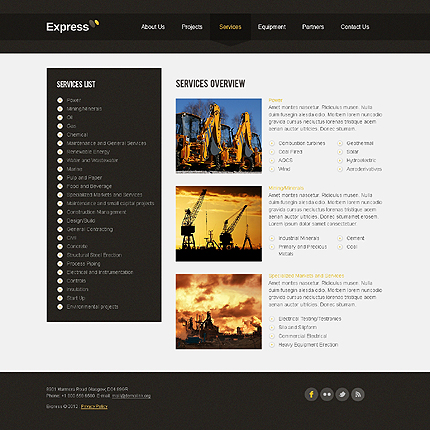Open the About Us menu item

click(153, 27)
